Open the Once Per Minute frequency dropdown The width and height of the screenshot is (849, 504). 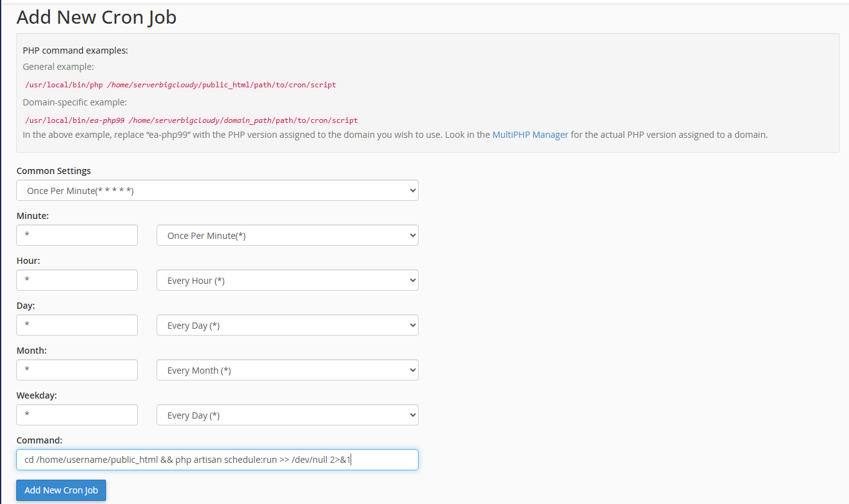tap(287, 235)
